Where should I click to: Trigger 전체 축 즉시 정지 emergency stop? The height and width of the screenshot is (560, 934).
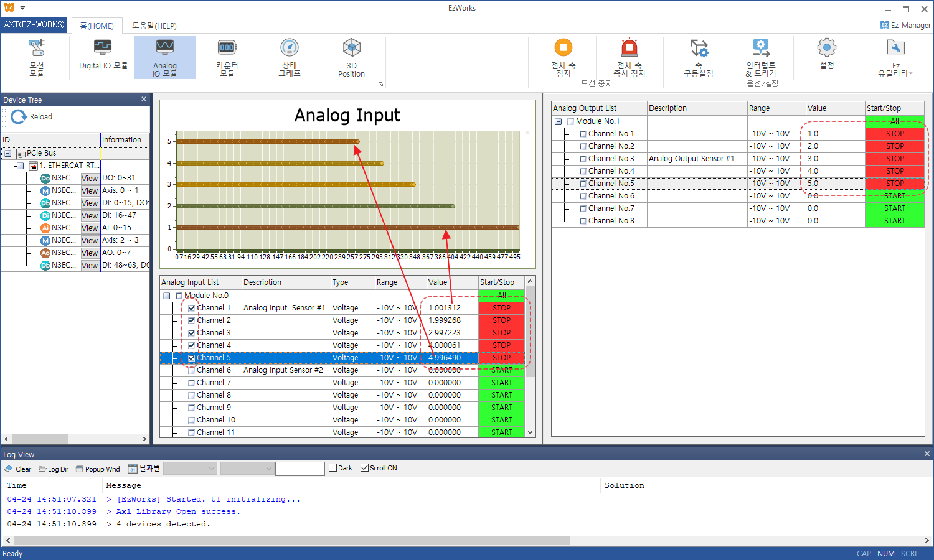pyautogui.click(x=630, y=57)
